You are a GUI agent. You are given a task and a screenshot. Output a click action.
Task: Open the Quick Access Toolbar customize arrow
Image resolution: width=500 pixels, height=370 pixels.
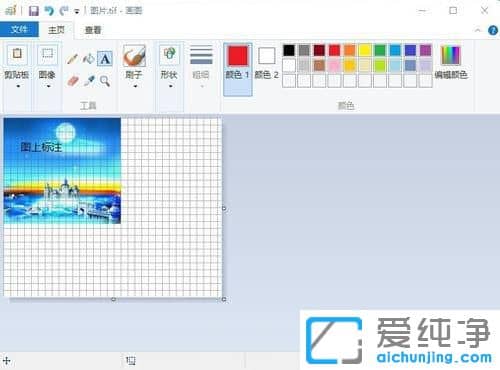point(77,12)
